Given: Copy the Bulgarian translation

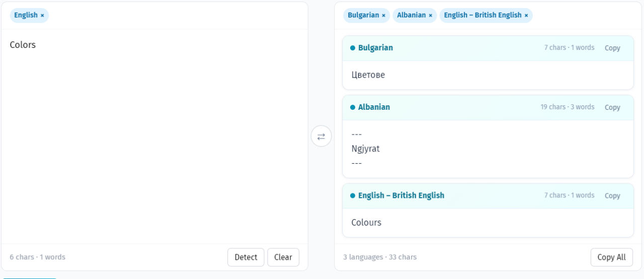Looking at the screenshot, I should [612, 48].
